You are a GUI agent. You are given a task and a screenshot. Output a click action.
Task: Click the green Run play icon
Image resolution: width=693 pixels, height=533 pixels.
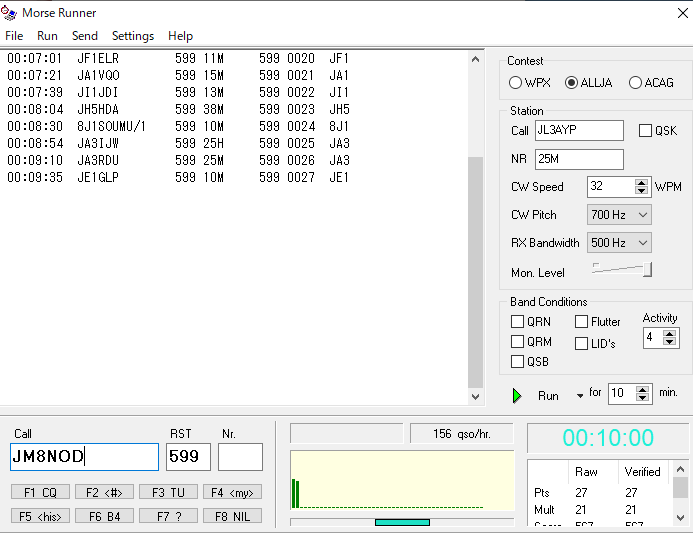[517, 396]
